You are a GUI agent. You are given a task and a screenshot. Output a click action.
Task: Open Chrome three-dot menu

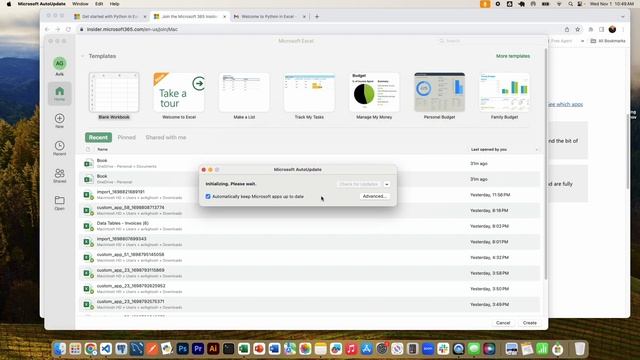pos(623,29)
